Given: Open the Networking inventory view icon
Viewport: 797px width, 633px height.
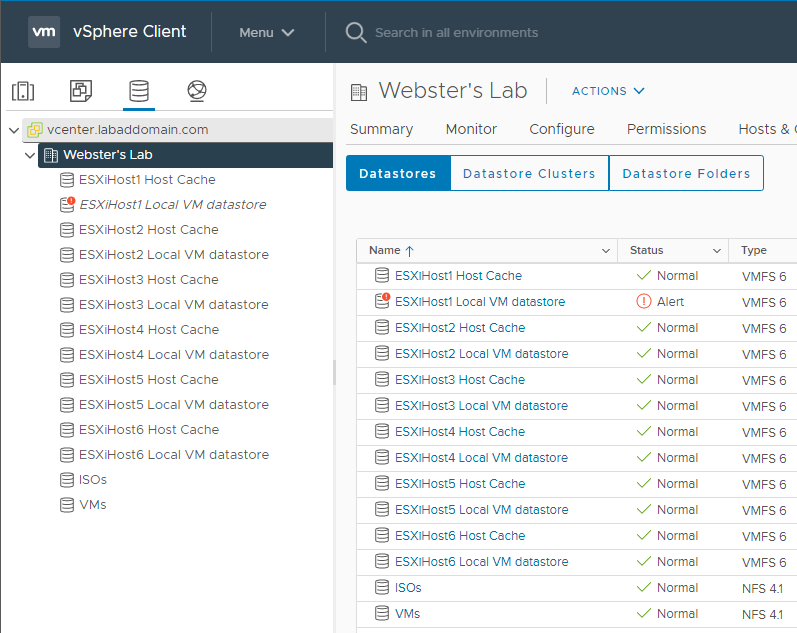Looking at the screenshot, I should [197, 91].
